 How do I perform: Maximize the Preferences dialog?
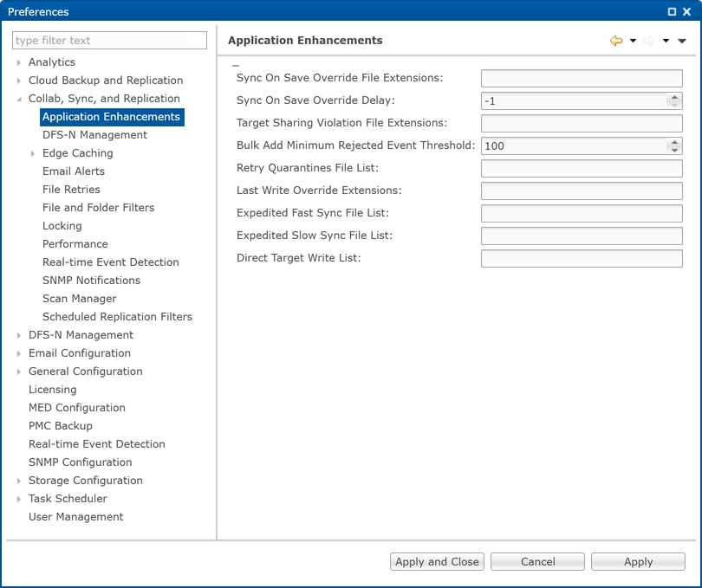(x=672, y=11)
